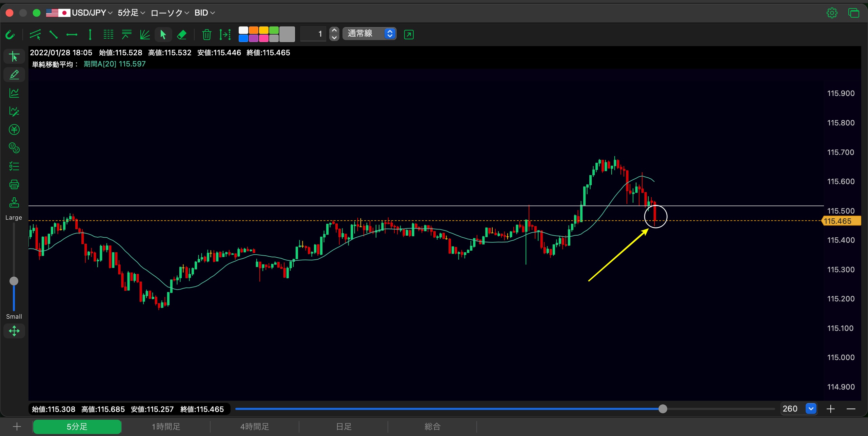Click the move line between bars icon
868x436 pixels.
225,35
